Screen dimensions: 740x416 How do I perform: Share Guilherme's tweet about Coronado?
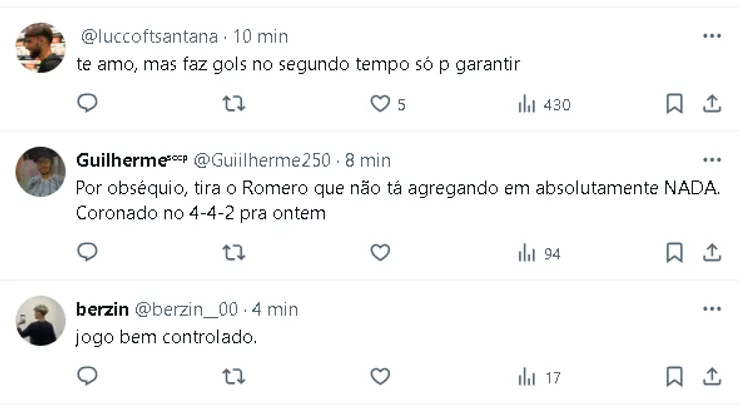point(712,253)
